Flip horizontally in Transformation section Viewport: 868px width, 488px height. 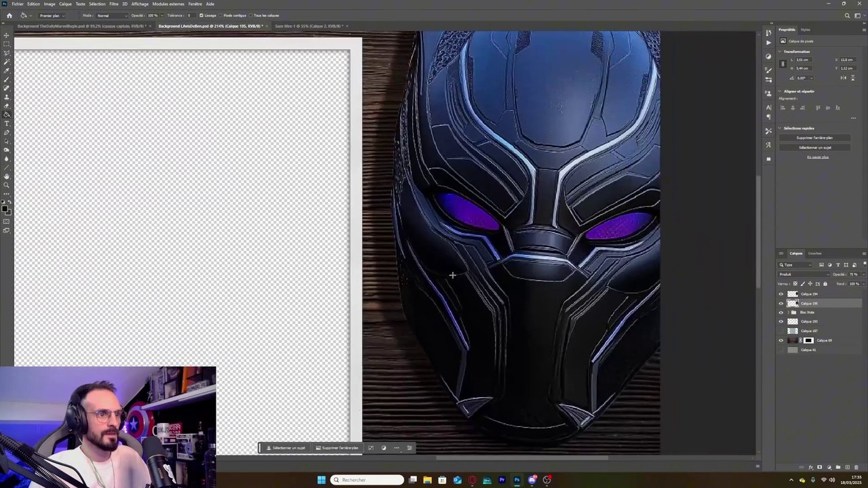(843, 78)
